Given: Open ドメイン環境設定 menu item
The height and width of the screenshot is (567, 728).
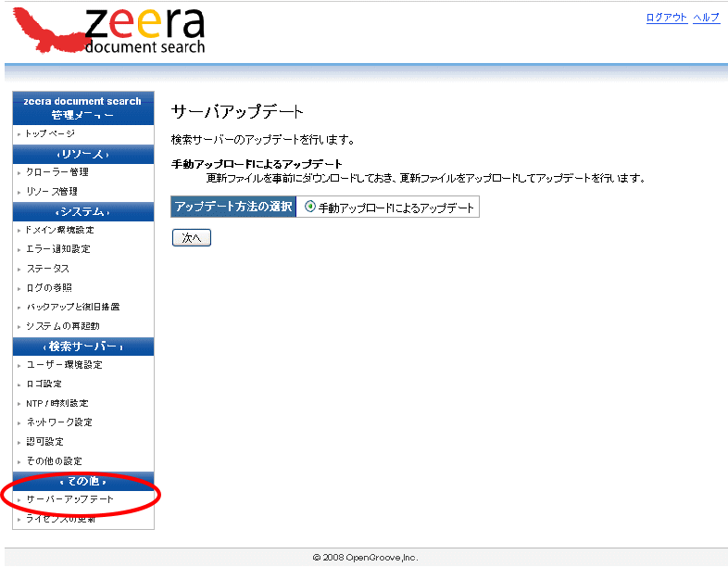Looking at the screenshot, I should [60, 230].
